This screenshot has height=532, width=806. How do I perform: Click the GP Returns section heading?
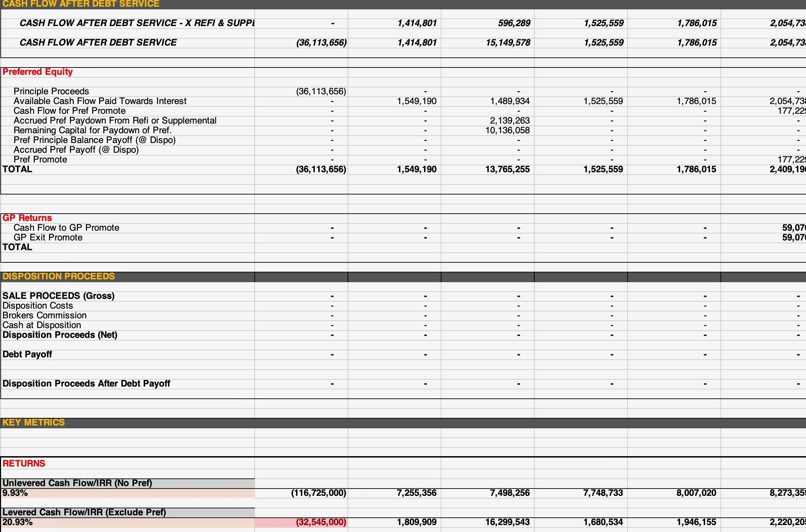click(x=27, y=218)
